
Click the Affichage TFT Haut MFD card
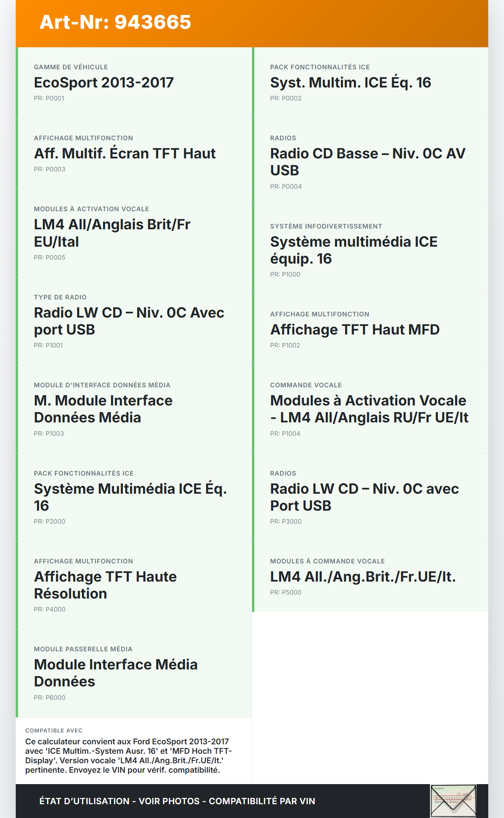[370, 330]
